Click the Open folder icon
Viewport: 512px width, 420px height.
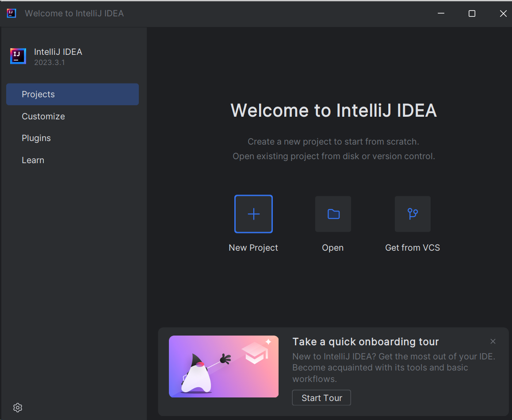(x=333, y=214)
